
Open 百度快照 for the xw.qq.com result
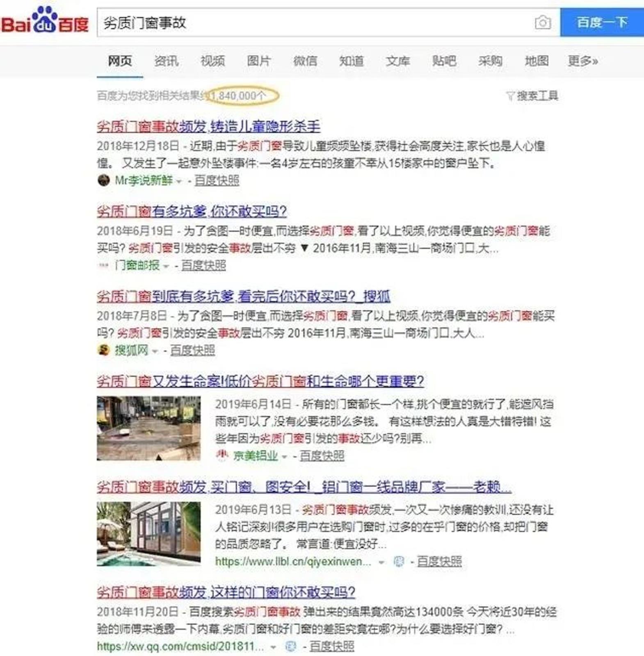[x=332, y=647]
